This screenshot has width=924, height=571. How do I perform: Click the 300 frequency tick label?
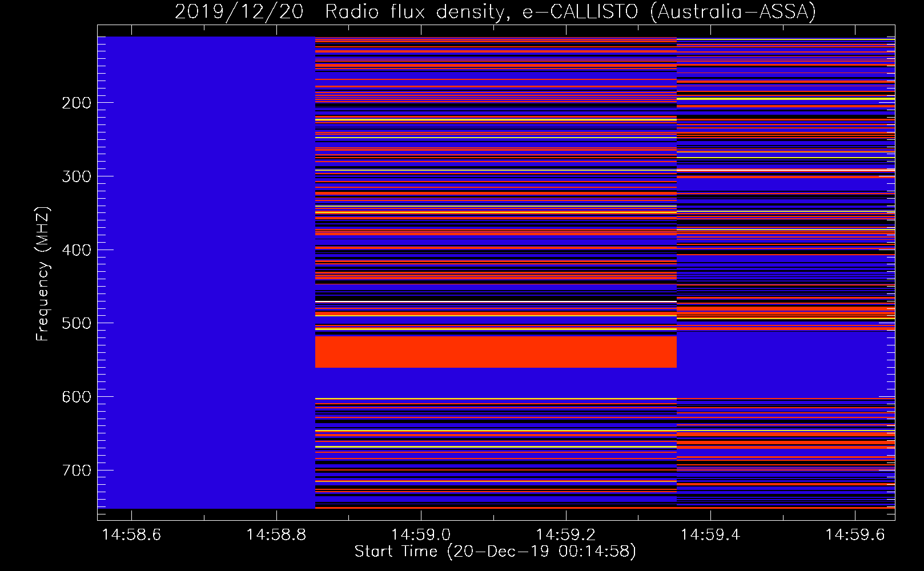[76, 176]
